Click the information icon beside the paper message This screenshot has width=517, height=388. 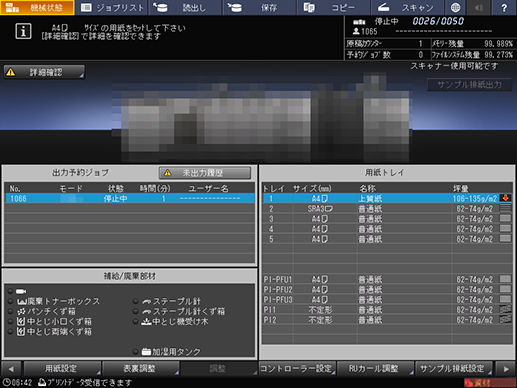[x=23, y=31]
